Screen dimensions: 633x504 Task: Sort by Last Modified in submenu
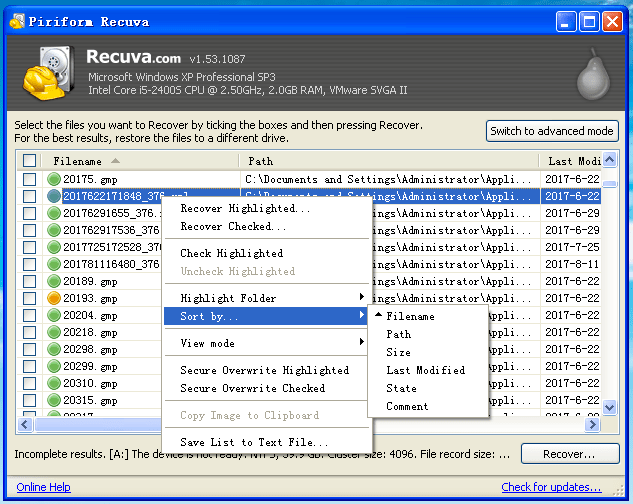tap(428, 370)
